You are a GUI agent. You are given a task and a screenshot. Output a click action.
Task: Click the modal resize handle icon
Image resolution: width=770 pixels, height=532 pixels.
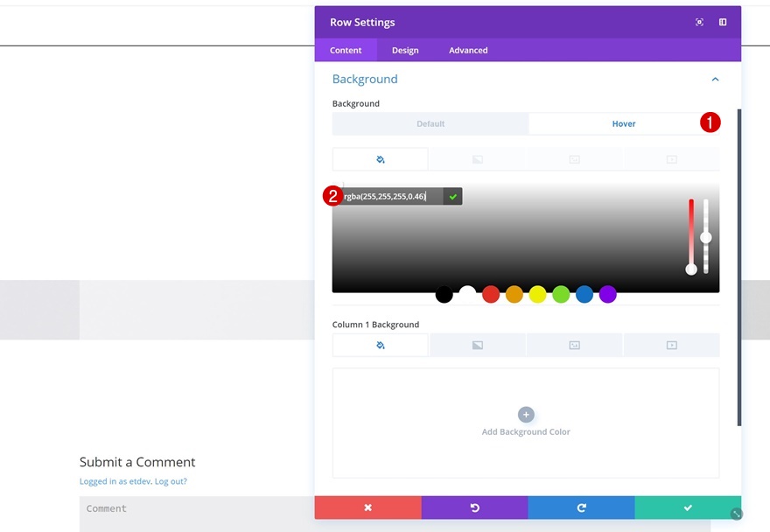tap(736, 514)
